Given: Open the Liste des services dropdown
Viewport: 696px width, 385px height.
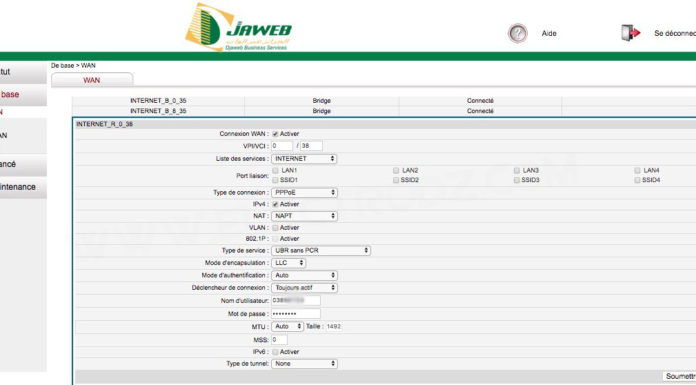Looking at the screenshot, I should pos(304,159).
